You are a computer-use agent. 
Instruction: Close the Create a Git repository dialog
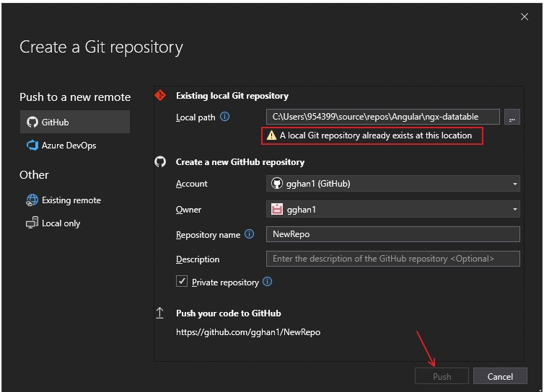pos(525,17)
